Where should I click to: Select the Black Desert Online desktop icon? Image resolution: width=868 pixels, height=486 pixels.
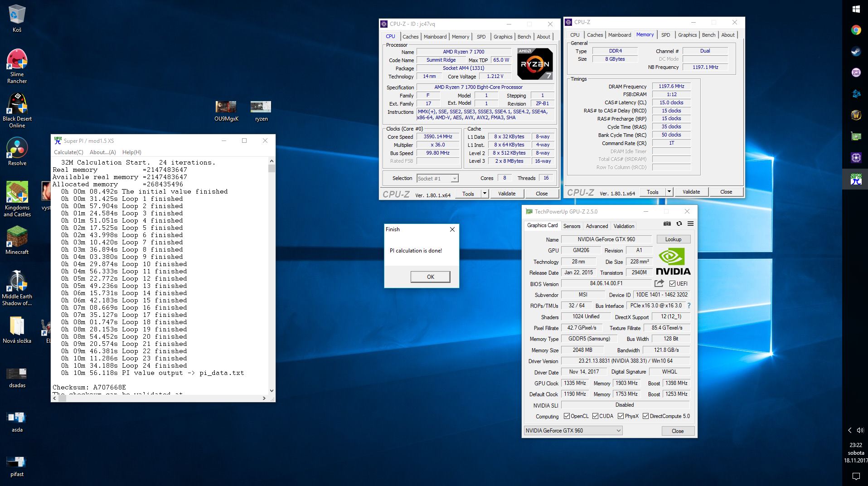(x=17, y=111)
